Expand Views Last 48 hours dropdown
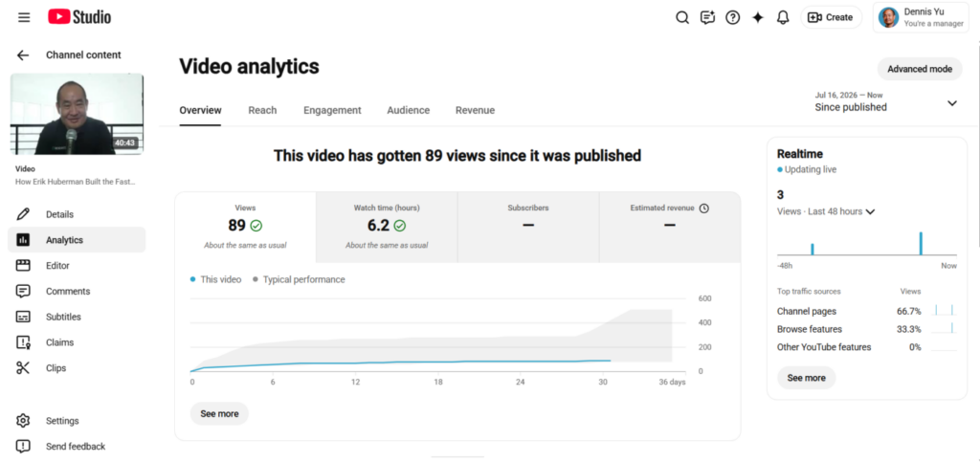 (826, 211)
